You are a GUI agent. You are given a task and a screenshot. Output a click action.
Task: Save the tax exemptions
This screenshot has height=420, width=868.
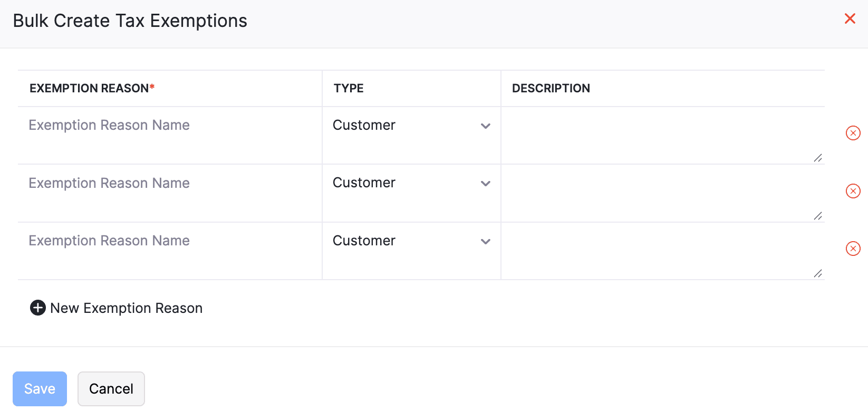click(x=40, y=389)
